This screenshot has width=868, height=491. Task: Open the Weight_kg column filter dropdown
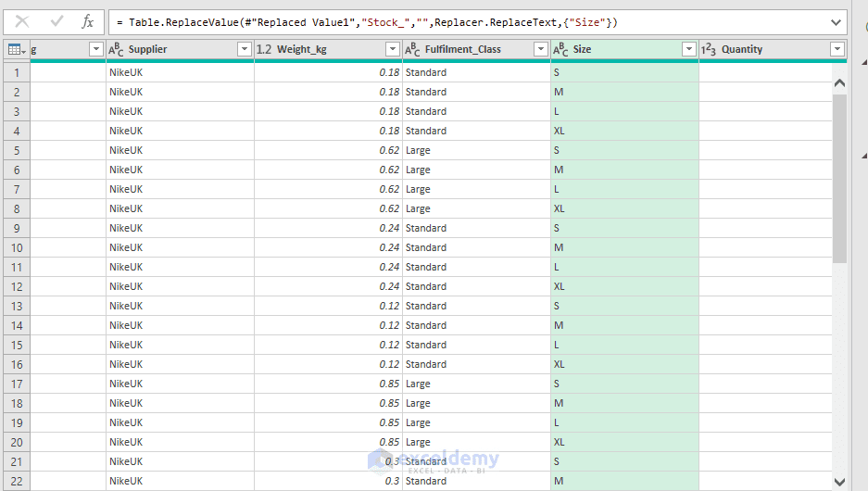pos(393,49)
